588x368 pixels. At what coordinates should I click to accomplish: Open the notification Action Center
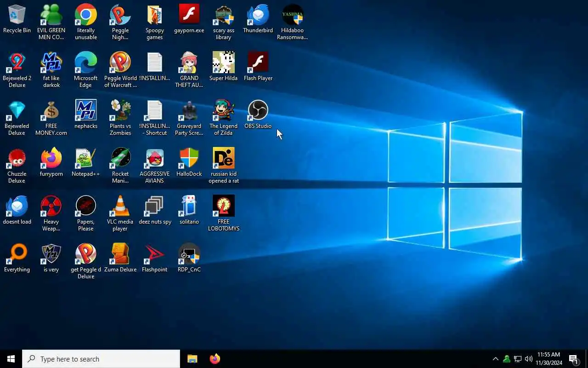coord(574,359)
